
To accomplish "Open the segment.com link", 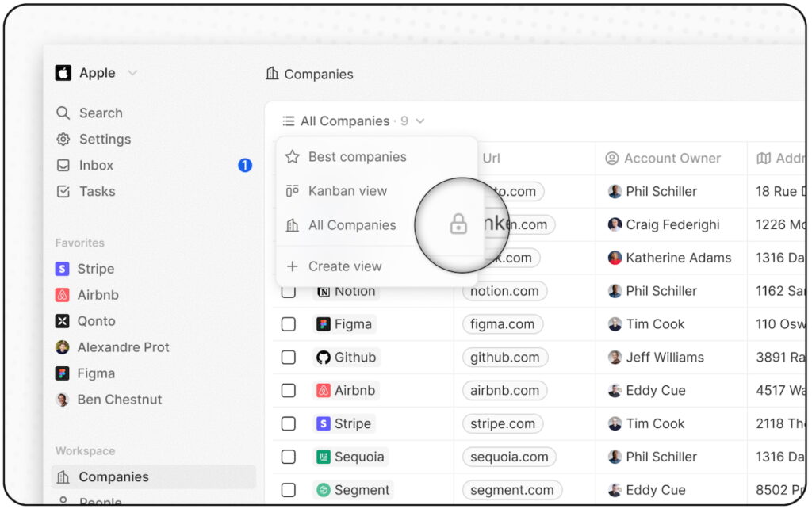I will pos(512,490).
